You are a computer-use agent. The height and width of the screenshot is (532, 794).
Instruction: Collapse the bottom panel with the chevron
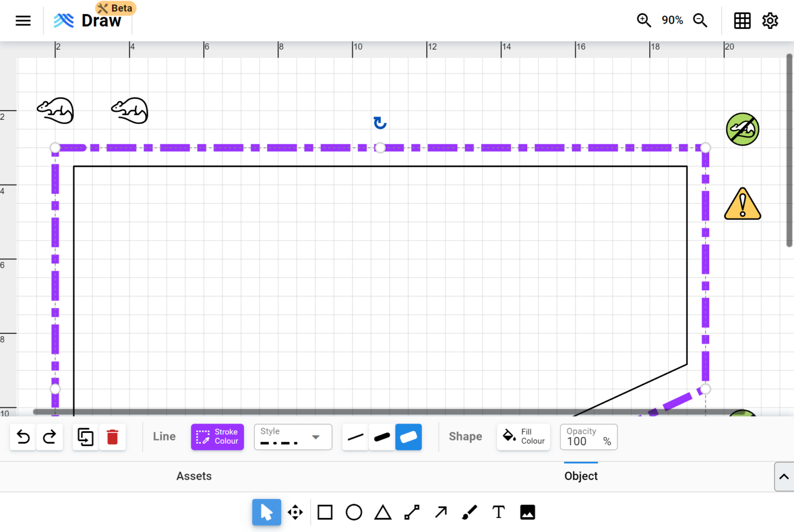784,476
